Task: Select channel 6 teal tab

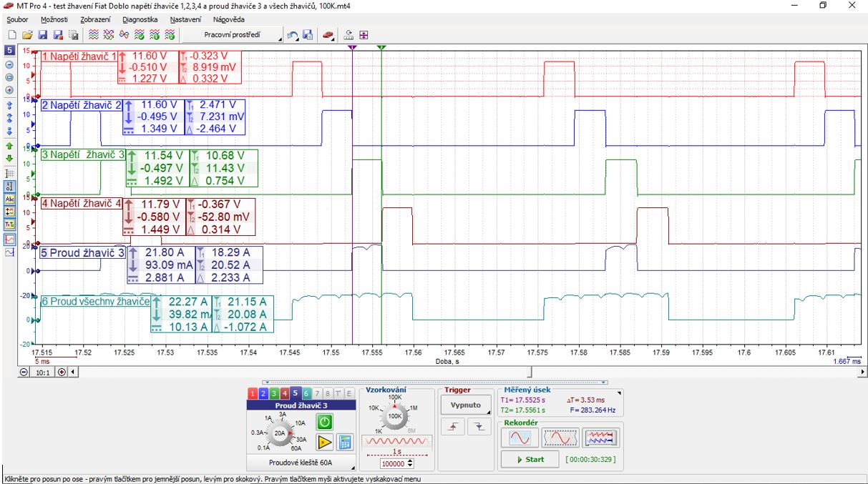Action: (306, 394)
